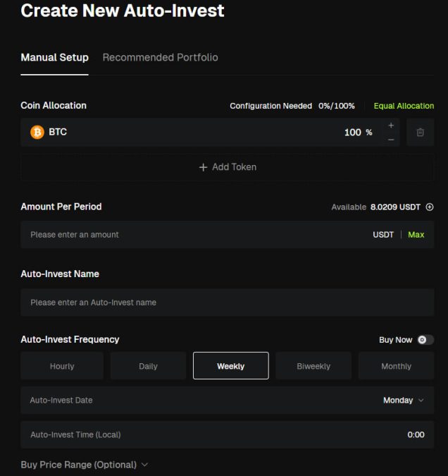Screen dimensions: 448x476
Task: Click Equal Allocation link
Action: (404, 106)
